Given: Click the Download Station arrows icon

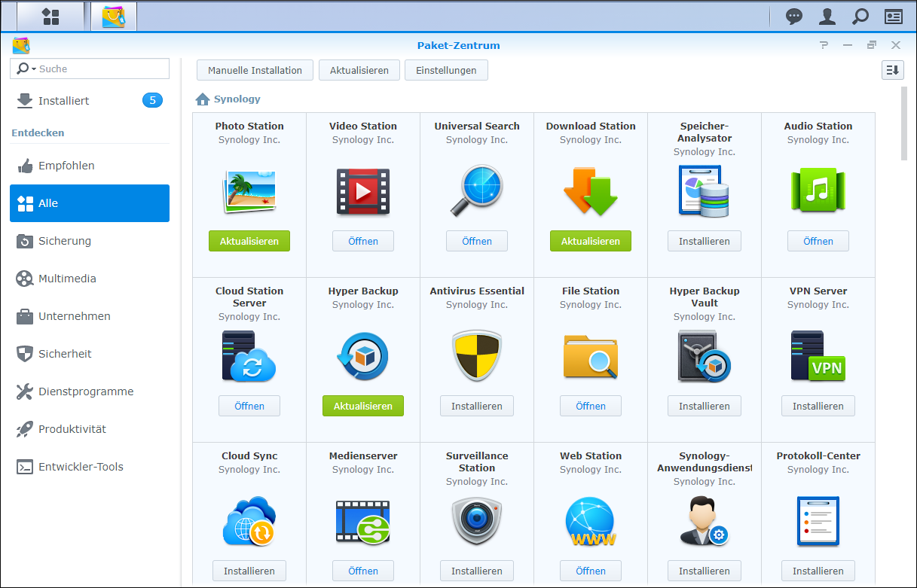Looking at the screenshot, I should 591,192.
